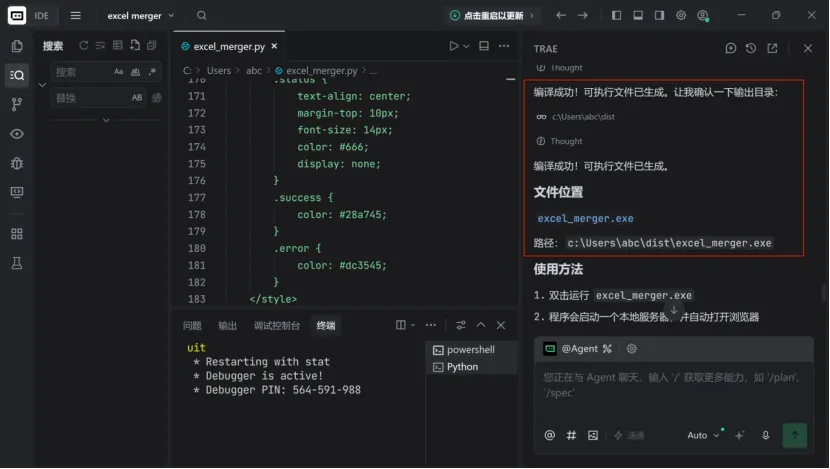
Task: Select the powershell terminal entry
Action: 471,350
